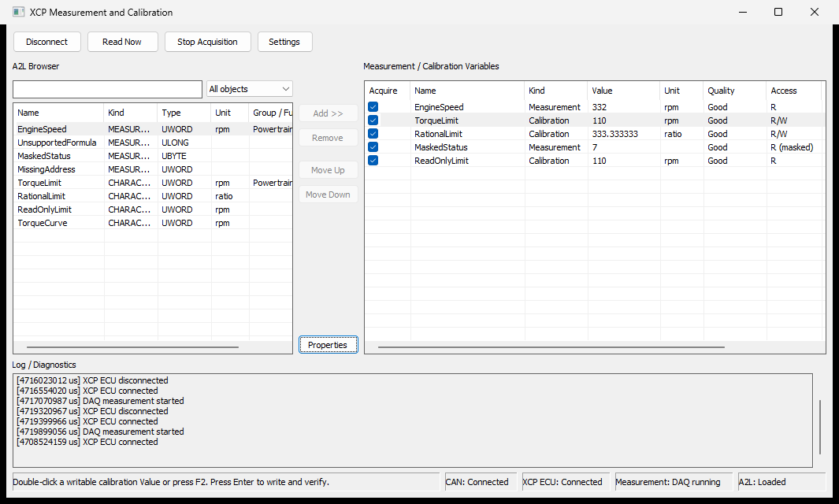This screenshot has width=839, height=504.
Task: Click Value column header in variables table
Action: pos(624,91)
